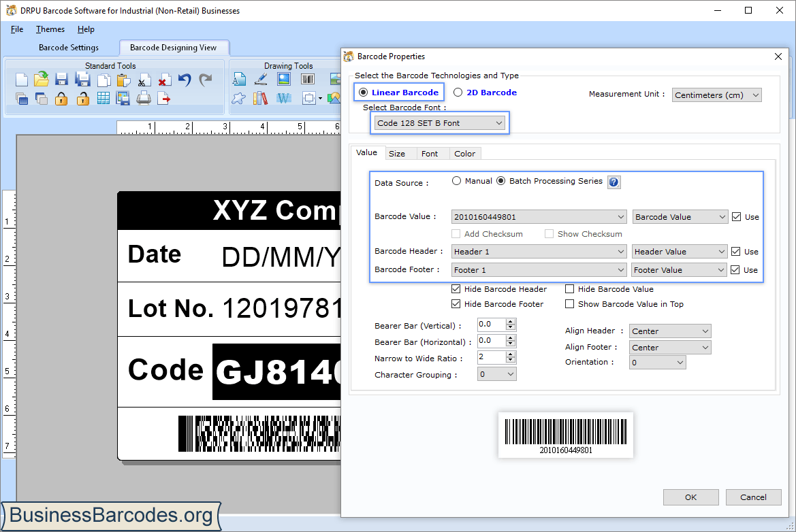Insert WordArt with W icon
This screenshot has height=532, width=796.
pyautogui.click(x=284, y=98)
